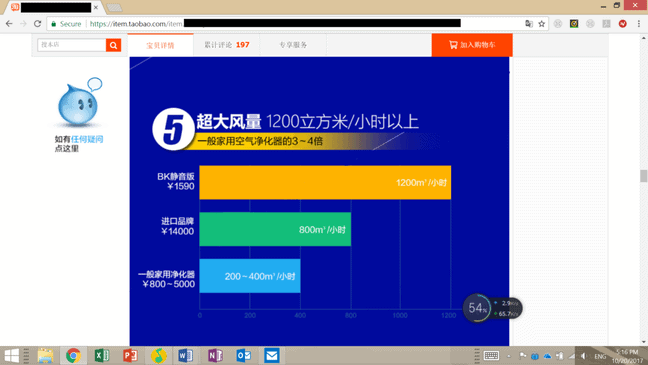The width and height of the screenshot is (648, 365).
Task: Bookmark this page with the star icon
Action: pyautogui.click(x=541, y=24)
